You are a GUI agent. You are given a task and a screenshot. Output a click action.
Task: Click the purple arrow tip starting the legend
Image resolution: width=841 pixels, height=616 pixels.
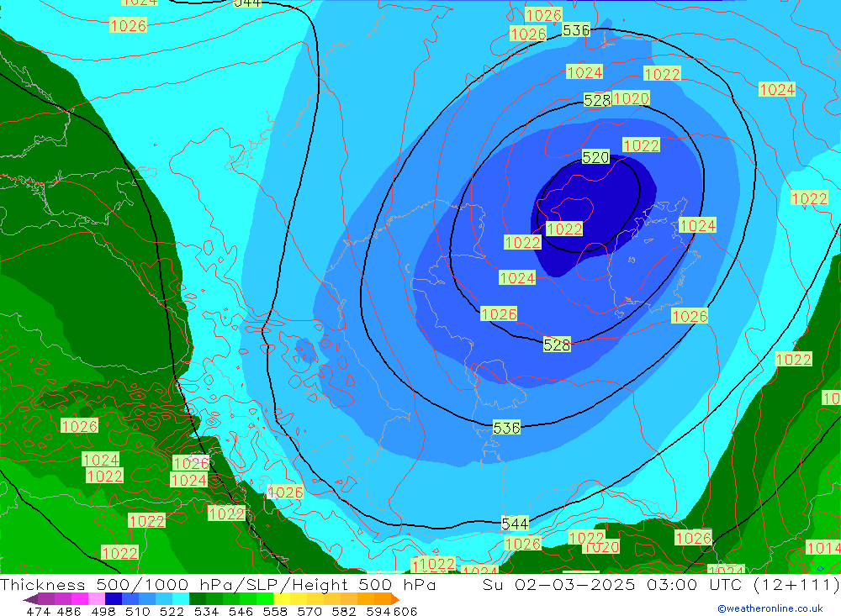pyautogui.click(x=30, y=599)
